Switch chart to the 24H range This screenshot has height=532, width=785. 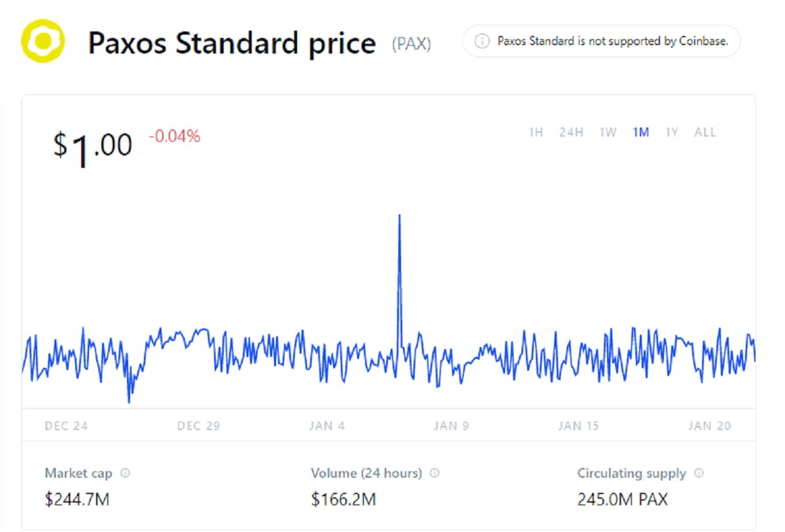(x=571, y=133)
